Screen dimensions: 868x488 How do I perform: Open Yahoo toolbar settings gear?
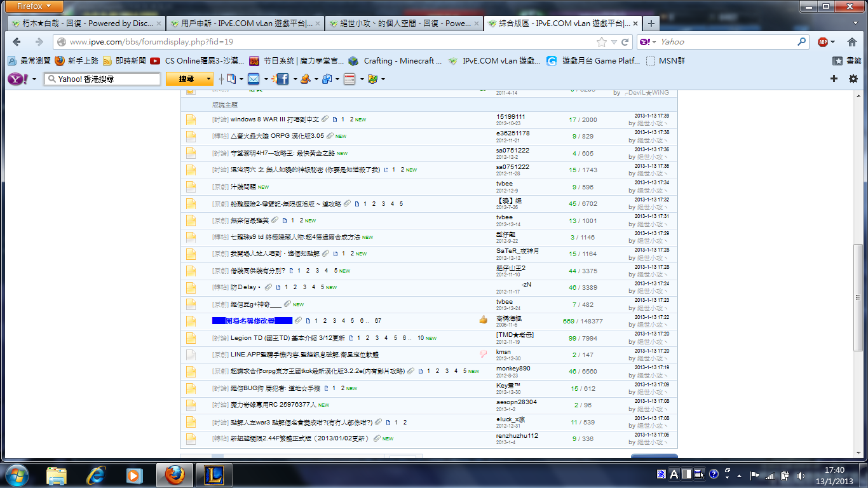[853, 79]
